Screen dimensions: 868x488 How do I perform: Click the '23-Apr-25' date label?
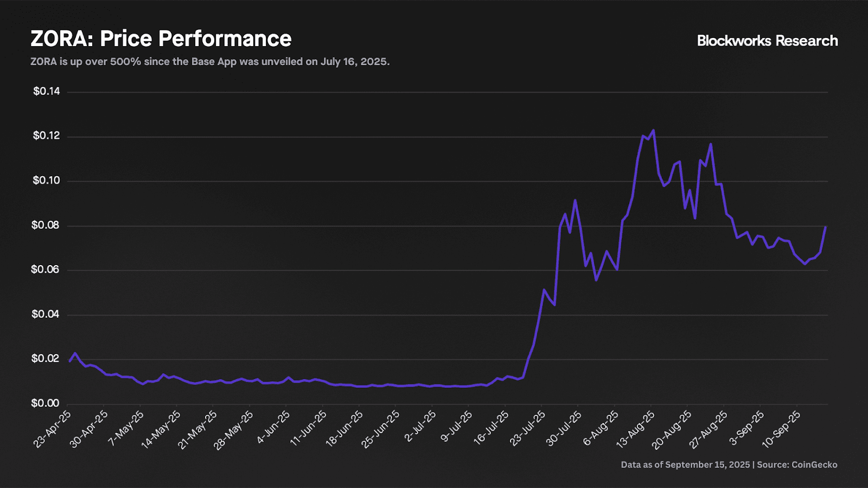(x=52, y=429)
